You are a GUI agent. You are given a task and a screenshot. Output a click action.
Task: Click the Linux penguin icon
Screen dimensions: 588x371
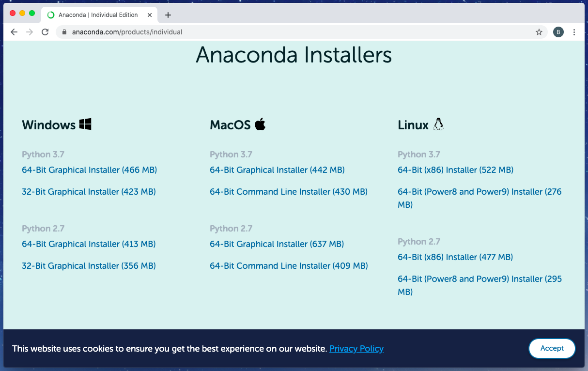tap(438, 124)
